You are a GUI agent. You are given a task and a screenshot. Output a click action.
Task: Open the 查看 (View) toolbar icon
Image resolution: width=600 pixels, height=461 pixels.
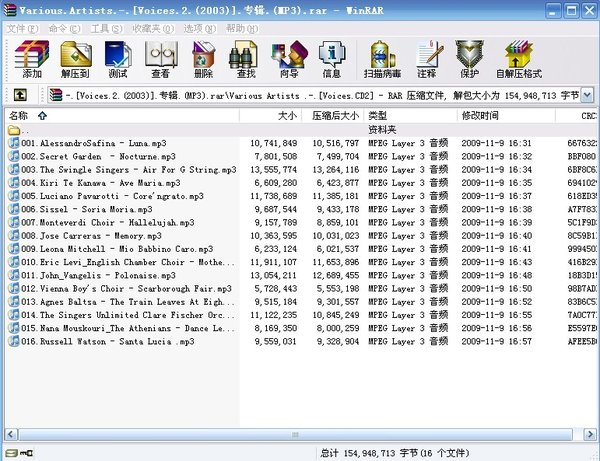[x=160, y=59]
